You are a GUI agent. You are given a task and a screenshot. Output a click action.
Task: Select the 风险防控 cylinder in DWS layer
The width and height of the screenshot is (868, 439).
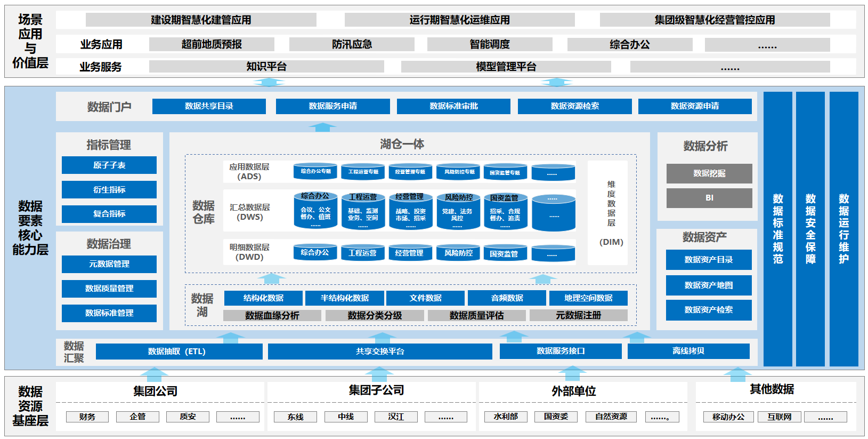tap(458, 212)
